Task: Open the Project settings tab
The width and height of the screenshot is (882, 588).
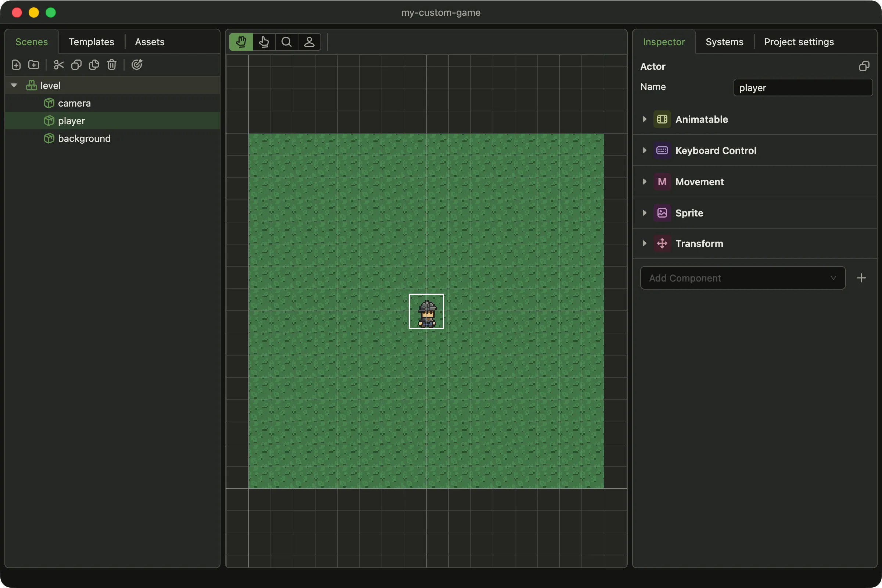Action: pos(799,42)
